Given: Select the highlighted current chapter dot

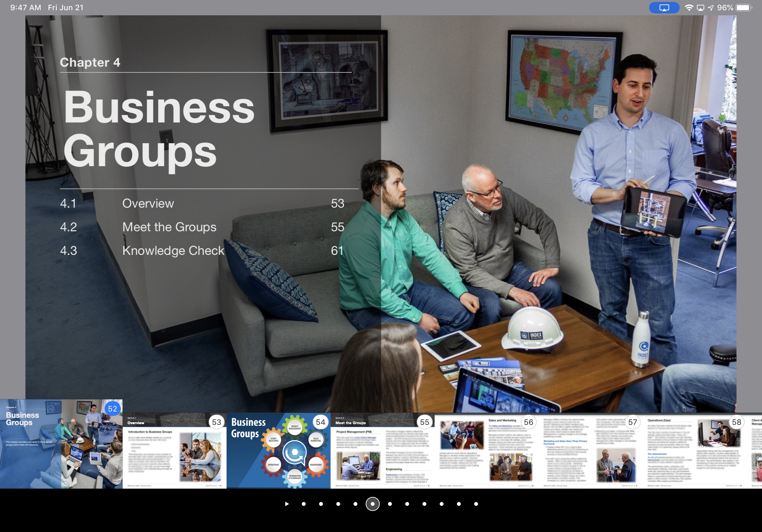Looking at the screenshot, I should (x=372, y=504).
